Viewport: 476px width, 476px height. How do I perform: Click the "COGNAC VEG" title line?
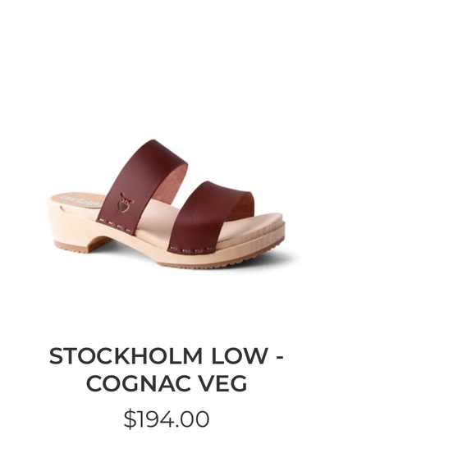pos(167,383)
